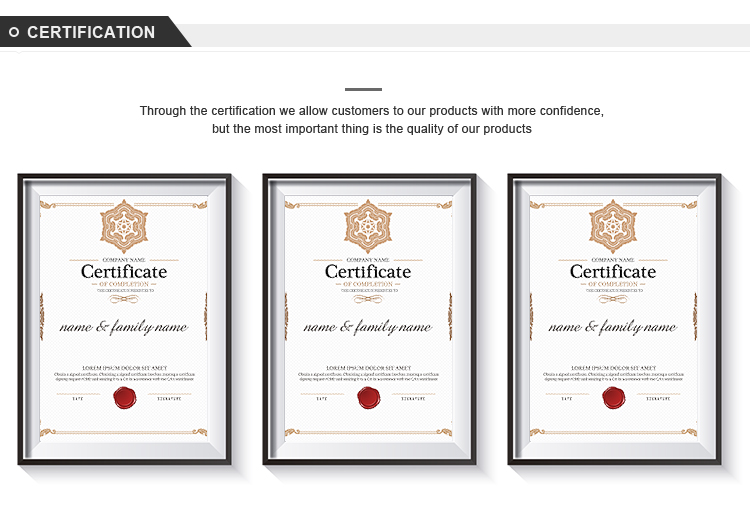Click the gold emblem on the middle certificate
This screenshot has height=509, width=750.
point(368,226)
